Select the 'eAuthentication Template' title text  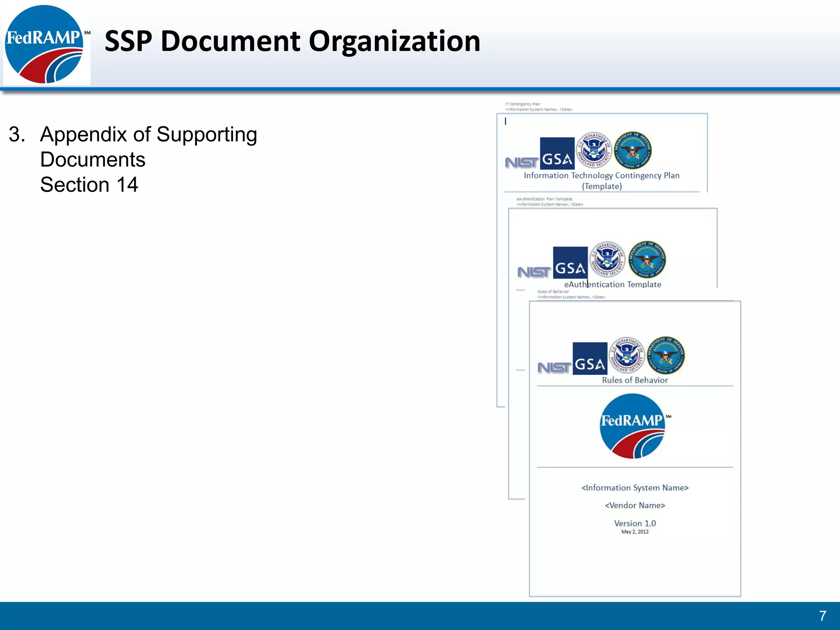tap(613, 284)
